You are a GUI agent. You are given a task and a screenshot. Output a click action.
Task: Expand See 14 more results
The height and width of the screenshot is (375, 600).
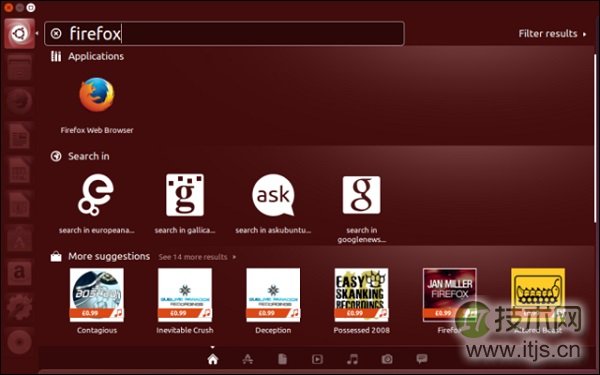pyautogui.click(x=197, y=257)
